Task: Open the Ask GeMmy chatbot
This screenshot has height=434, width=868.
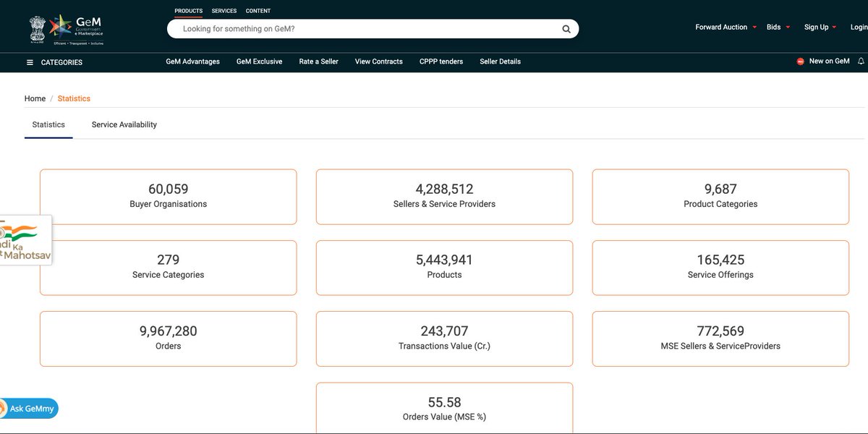Action: coord(28,409)
